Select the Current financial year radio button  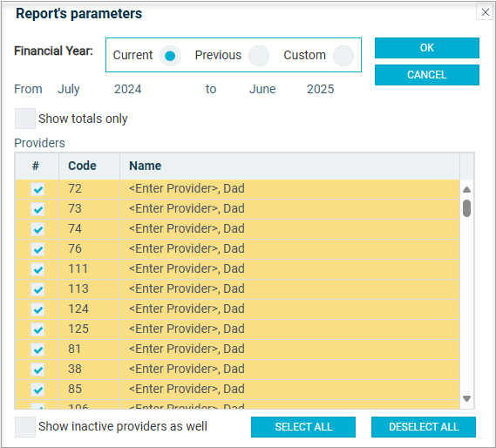[x=170, y=56]
